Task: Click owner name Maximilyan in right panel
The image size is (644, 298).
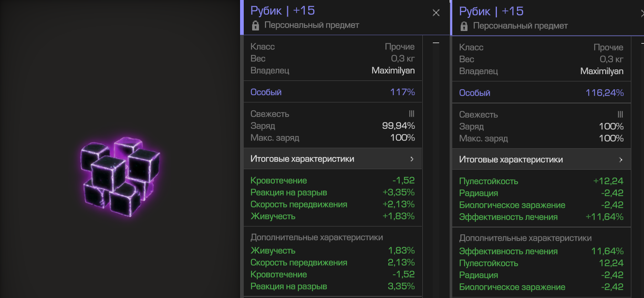Action: point(601,71)
